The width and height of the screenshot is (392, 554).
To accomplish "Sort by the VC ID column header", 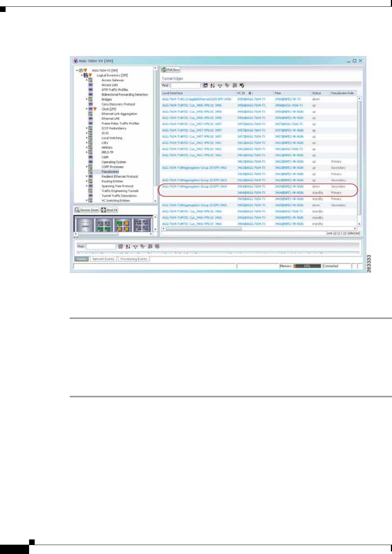I will click(255, 93).
